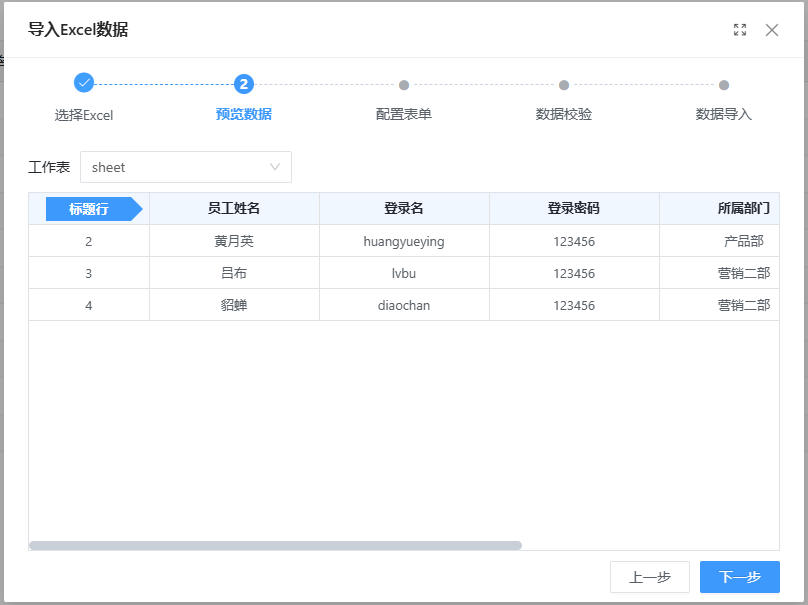
Task: Select the 登录名 column header
Action: (404, 209)
